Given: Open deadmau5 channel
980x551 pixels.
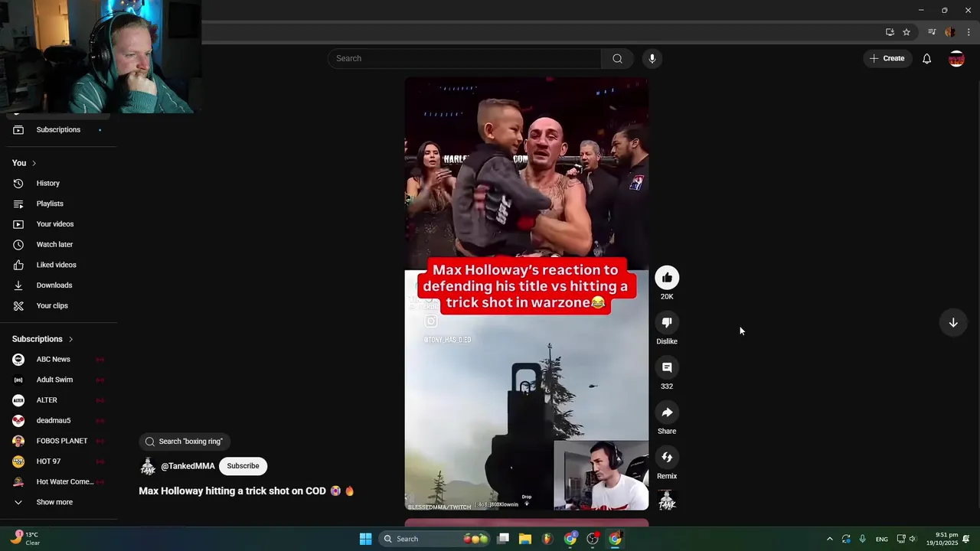Looking at the screenshot, I should coord(58,421).
